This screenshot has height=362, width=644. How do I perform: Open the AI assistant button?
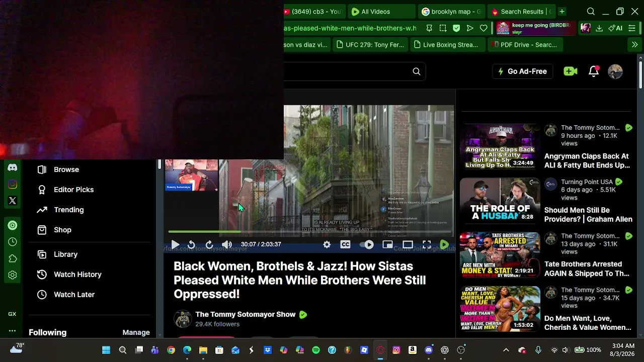point(615,28)
